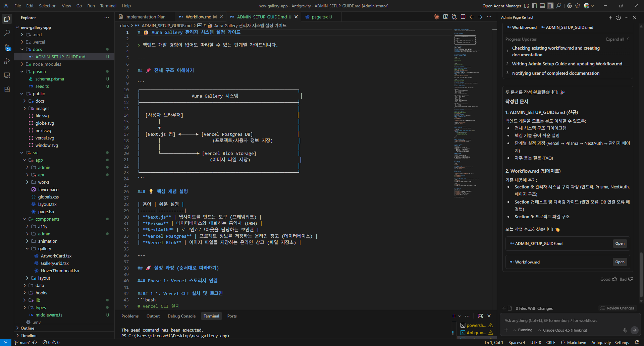
Task: Toggle the bottom panel layout button
Action: tap(542, 6)
